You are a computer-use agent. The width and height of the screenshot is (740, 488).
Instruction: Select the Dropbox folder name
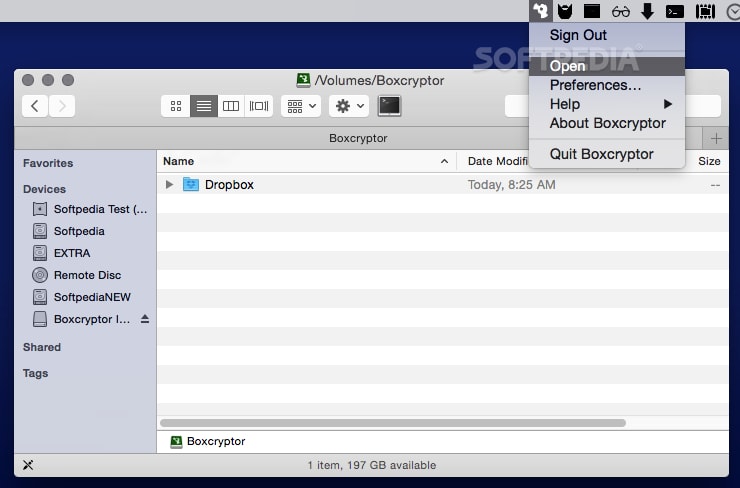[x=229, y=185]
